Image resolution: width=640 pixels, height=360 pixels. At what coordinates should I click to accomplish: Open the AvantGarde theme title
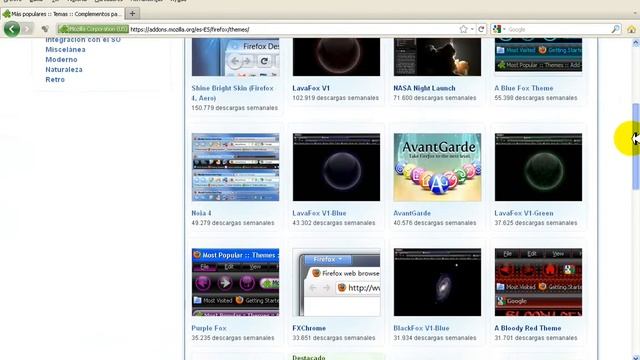[412, 213]
